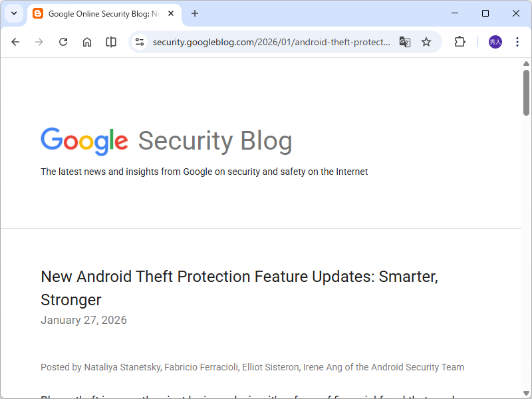Viewport: 532px width, 399px height.
Task: Click the author link Nataliya Stanetsky
Action: (x=122, y=366)
